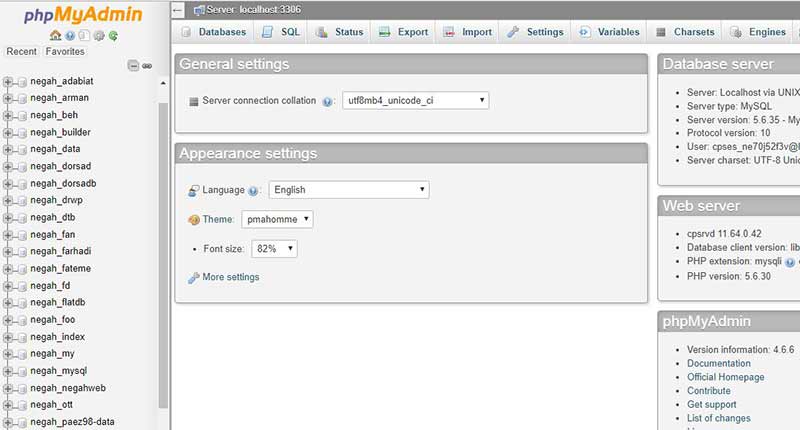Click the help icon next to Language

pos(253,191)
